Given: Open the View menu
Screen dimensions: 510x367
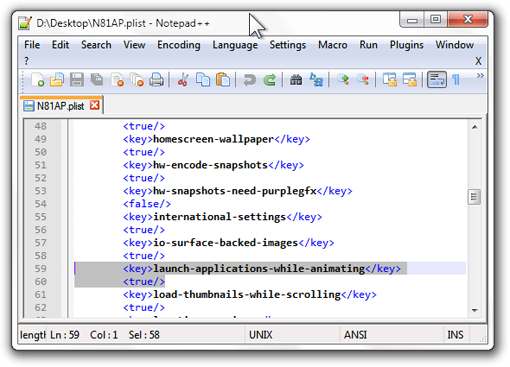Looking at the screenshot, I should 134,45.
